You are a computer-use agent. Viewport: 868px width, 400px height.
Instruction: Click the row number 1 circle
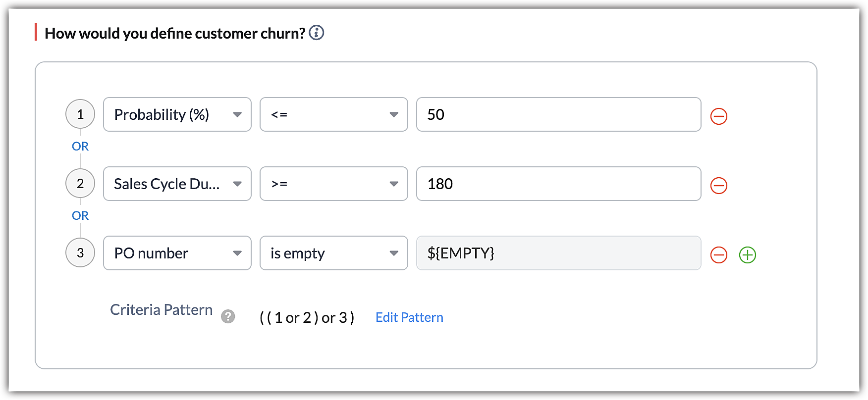click(x=80, y=114)
